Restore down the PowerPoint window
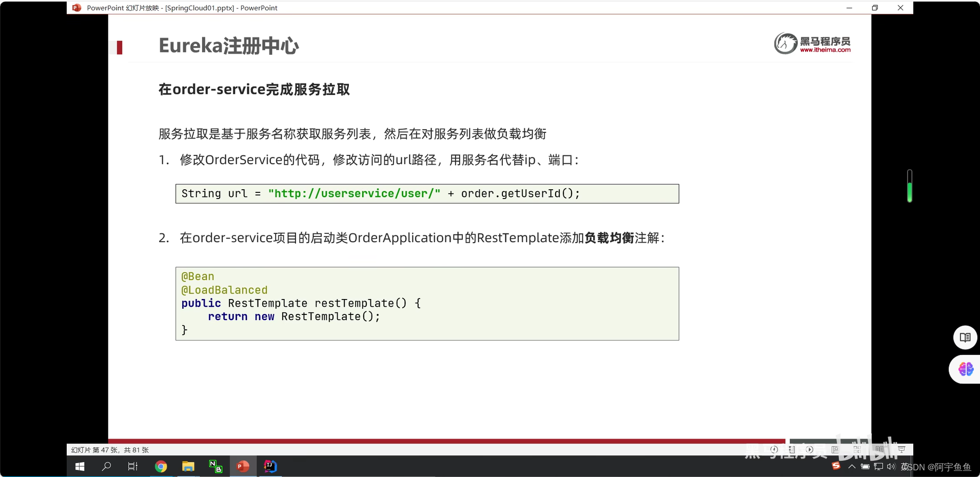Screen dimensions: 980x477 click(875, 8)
